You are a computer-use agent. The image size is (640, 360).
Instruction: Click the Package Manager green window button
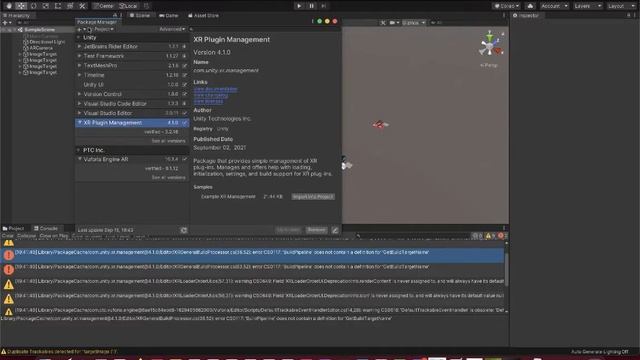click(x=320, y=21)
